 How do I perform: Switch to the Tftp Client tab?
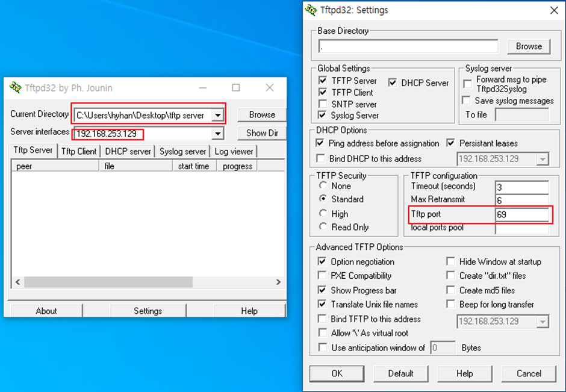click(x=79, y=151)
